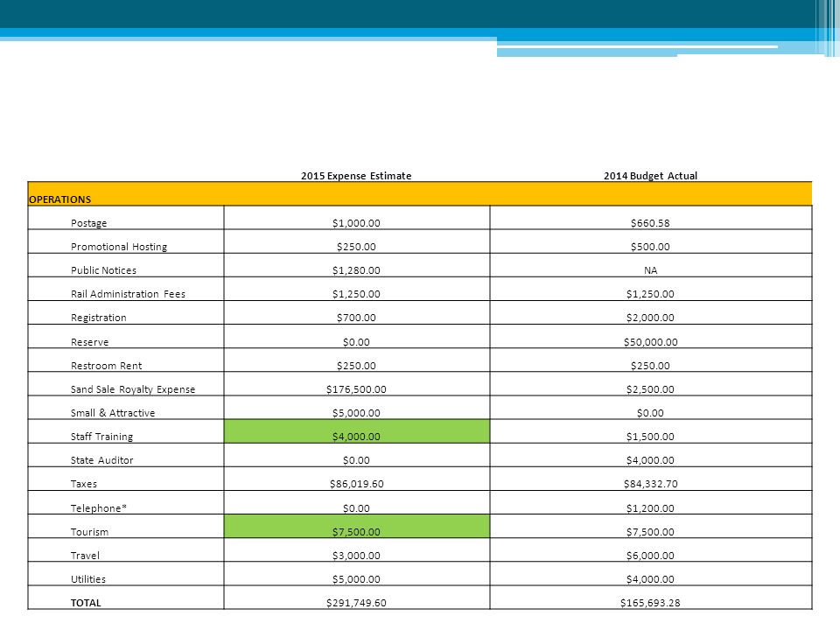Click Registration 2014 actual $2,000.00
The image size is (840, 630).
click(x=650, y=317)
